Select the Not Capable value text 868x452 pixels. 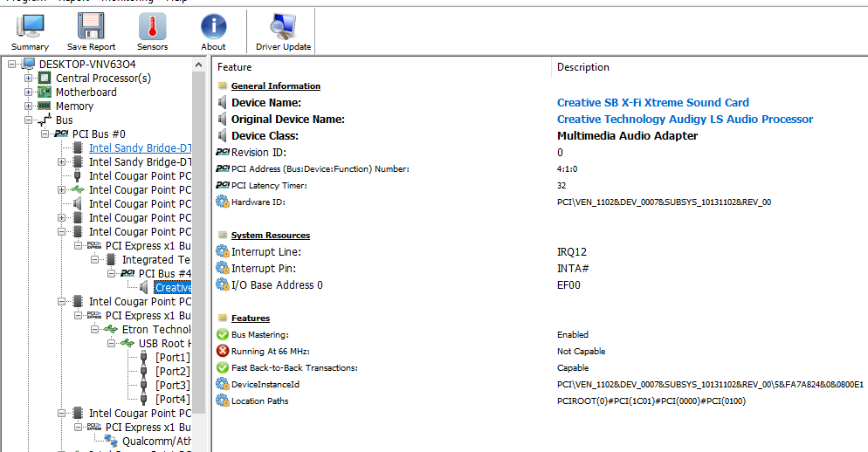point(582,352)
